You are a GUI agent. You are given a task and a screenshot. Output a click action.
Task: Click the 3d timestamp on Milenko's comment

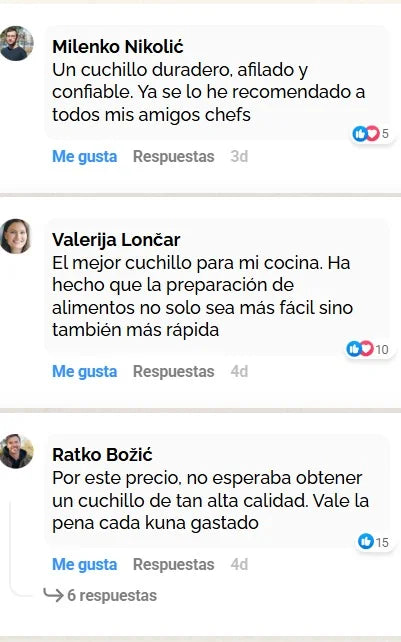(x=239, y=156)
